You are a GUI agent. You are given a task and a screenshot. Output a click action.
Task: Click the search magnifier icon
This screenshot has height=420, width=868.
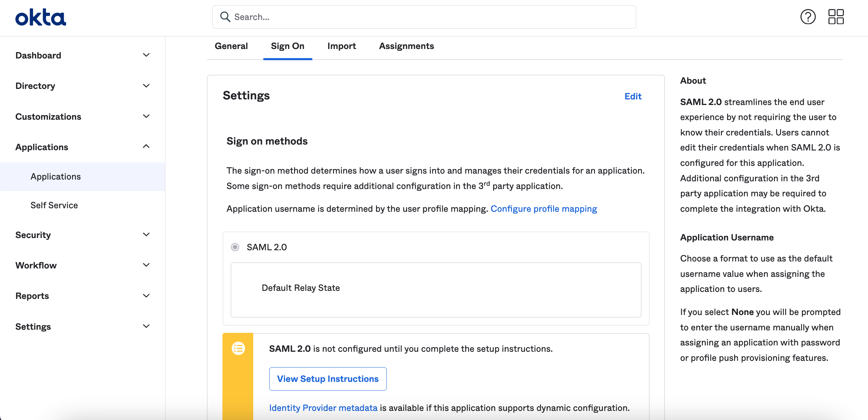[225, 17]
